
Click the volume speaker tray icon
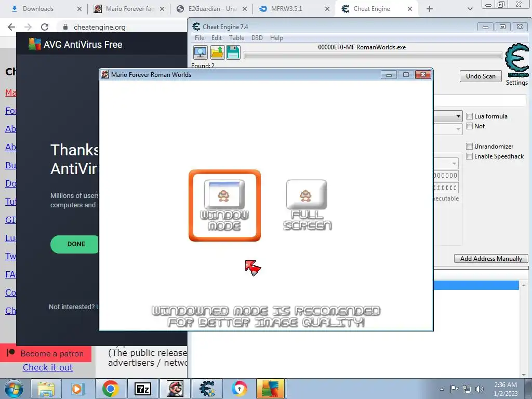[480, 389]
